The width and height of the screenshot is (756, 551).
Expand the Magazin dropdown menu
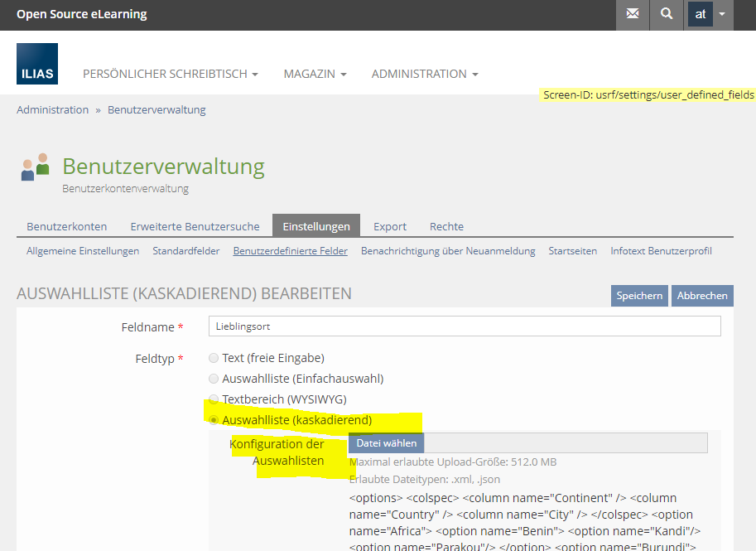pos(315,74)
